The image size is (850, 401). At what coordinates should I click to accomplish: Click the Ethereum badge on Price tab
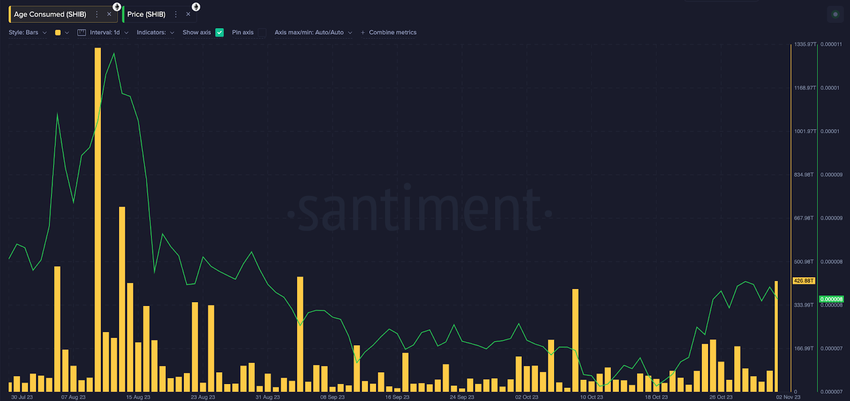pos(196,7)
